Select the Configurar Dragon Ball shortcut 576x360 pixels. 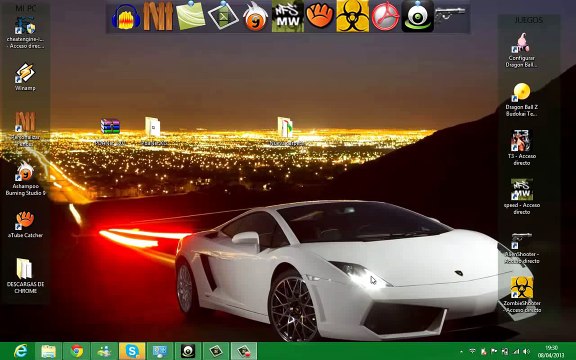point(522,51)
